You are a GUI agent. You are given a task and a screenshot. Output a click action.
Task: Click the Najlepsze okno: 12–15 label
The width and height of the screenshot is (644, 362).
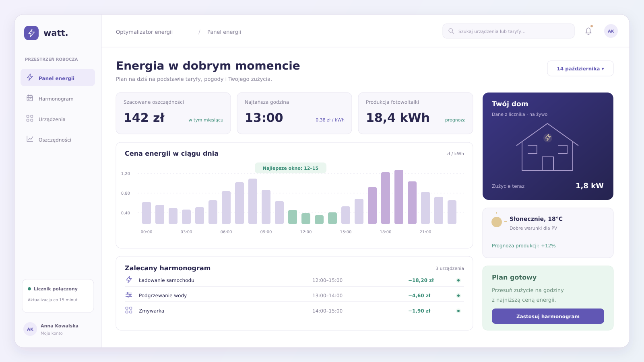pyautogui.click(x=291, y=168)
